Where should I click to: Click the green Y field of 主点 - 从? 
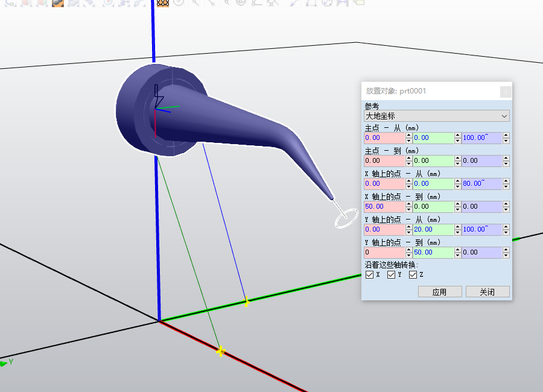tap(433, 138)
